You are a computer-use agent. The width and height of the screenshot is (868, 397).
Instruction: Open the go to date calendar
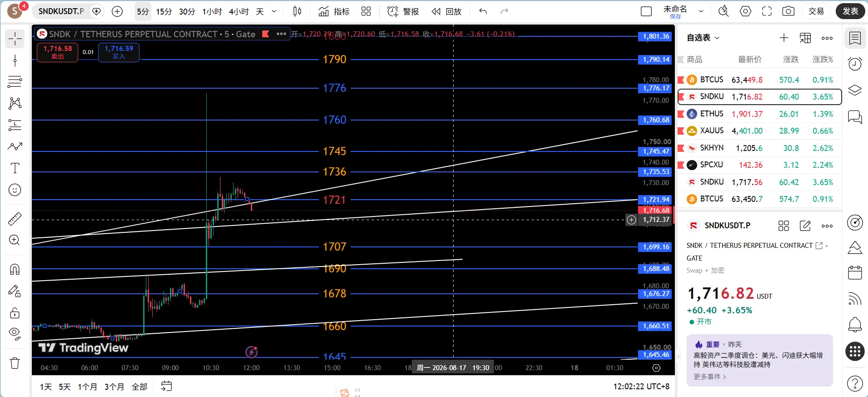point(167,386)
